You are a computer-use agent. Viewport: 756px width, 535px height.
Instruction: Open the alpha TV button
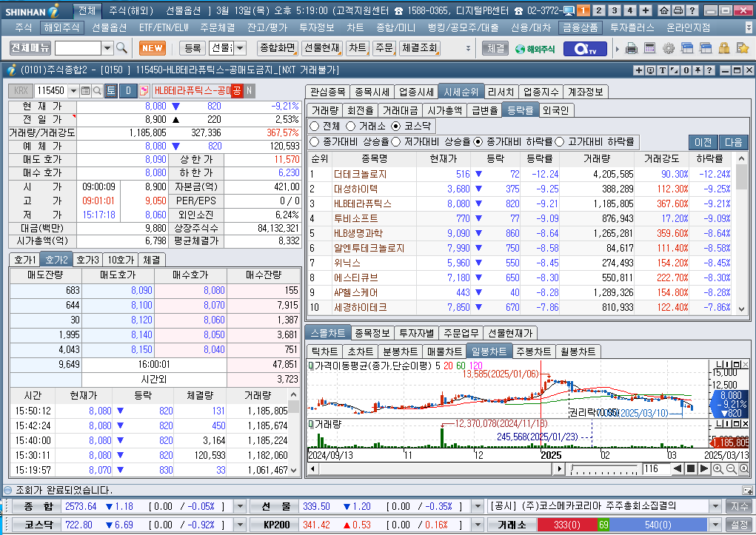pos(585,48)
